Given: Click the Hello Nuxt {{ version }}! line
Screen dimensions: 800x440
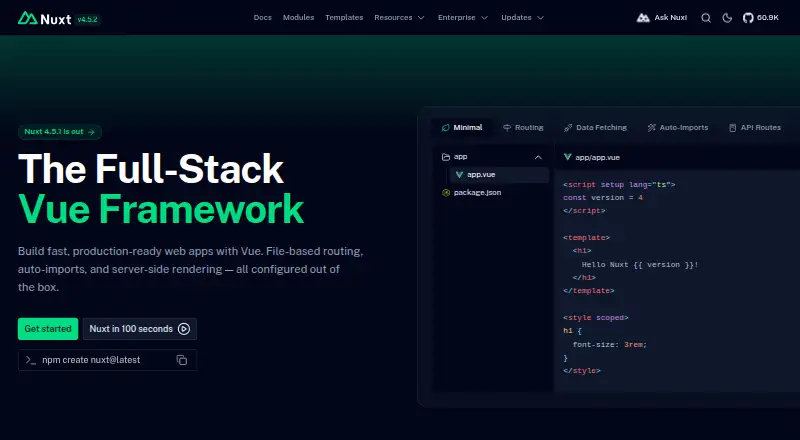Looking at the screenshot, I should point(640,264).
